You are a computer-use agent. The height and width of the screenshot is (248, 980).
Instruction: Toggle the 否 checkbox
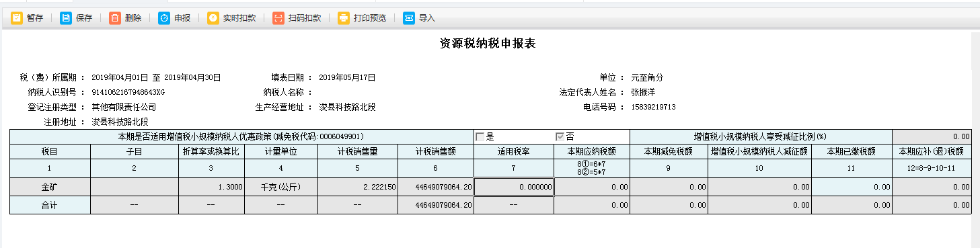tap(560, 136)
